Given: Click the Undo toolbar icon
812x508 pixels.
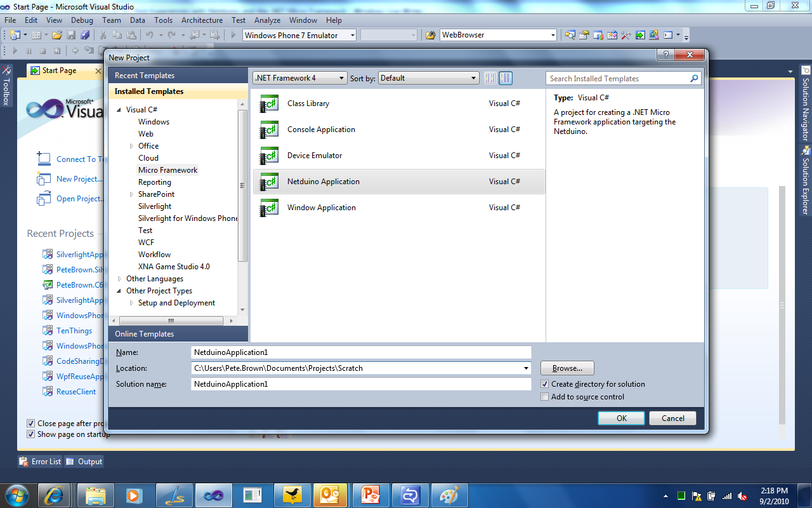Looking at the screenshot, I should point(150,35).
